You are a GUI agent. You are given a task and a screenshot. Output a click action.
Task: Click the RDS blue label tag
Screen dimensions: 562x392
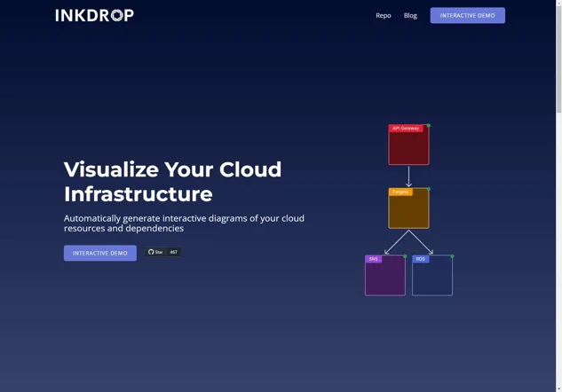point(421,259)
